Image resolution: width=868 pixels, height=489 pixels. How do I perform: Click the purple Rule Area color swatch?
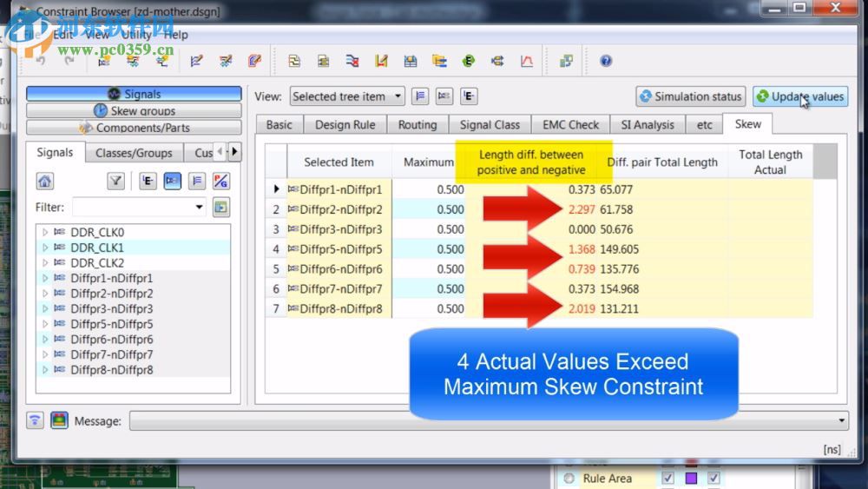tap(691, 478)
